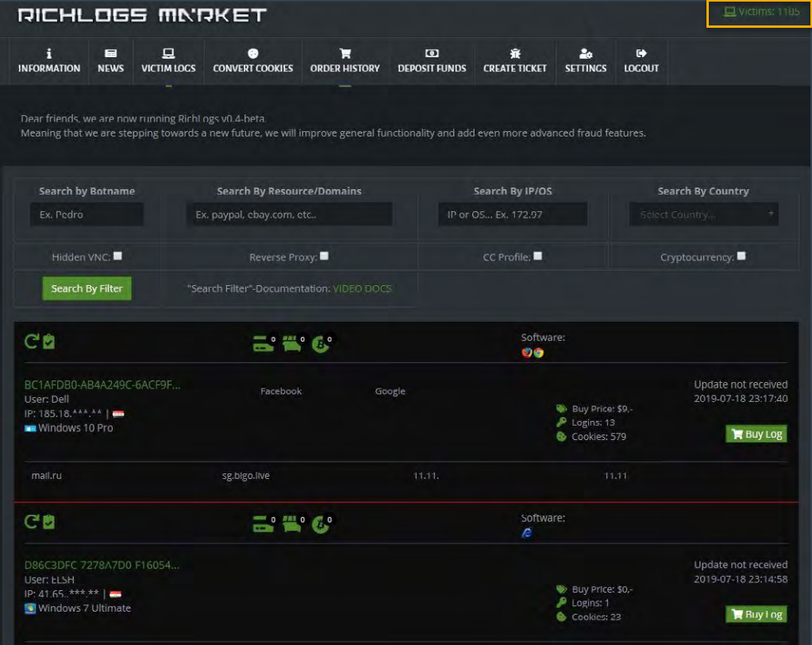Click credit card icon on Dell entry

click(263, 343)
